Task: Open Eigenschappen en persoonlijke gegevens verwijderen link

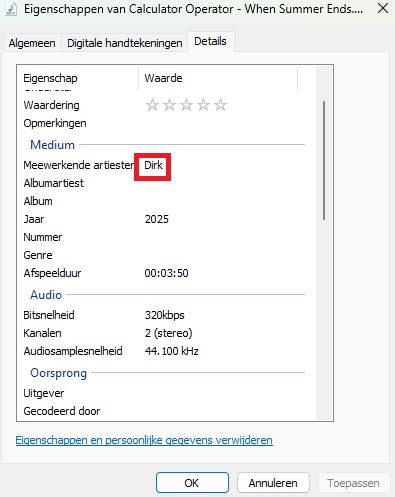Action: pos(144,440)
